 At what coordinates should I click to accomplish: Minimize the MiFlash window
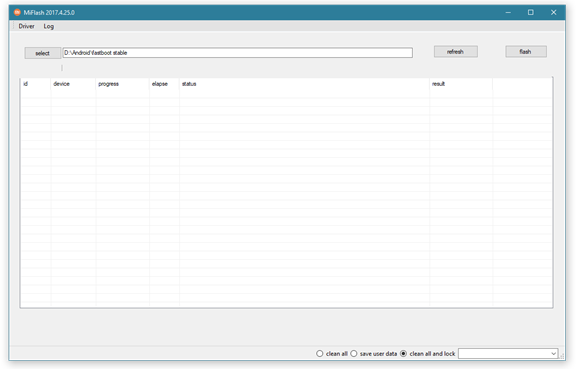(x=508, y=12)
